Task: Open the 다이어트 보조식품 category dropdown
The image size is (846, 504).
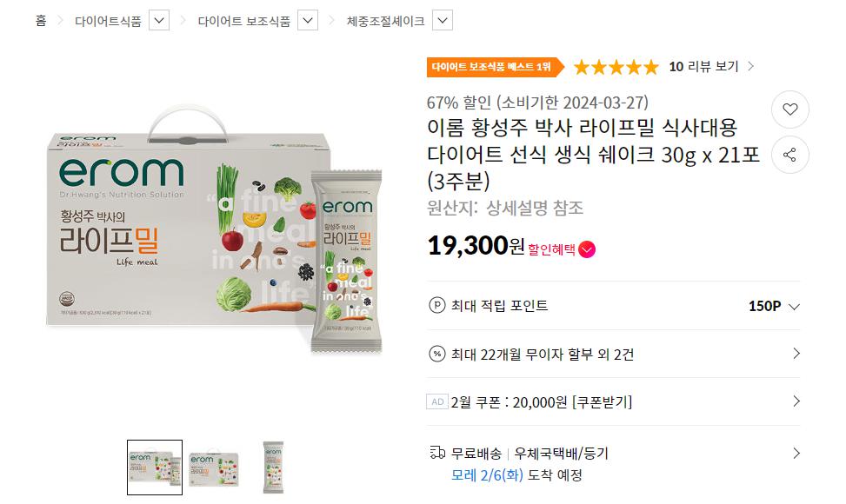Action: 308,21
